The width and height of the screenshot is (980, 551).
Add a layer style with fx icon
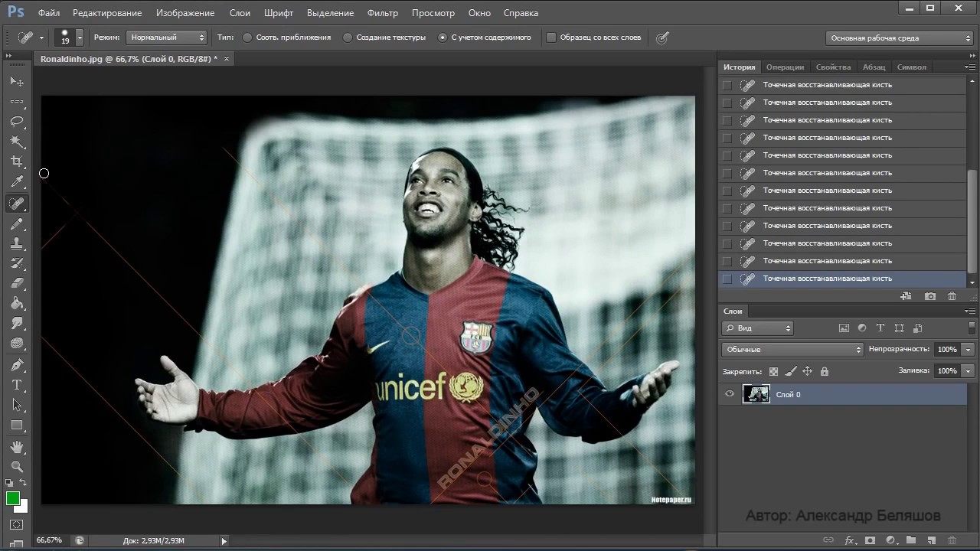coord(849,540)
